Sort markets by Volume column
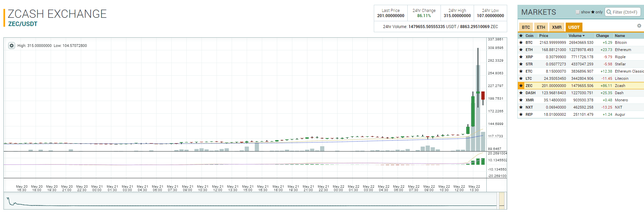Screen dimensions: 644x212 [577, 36]
